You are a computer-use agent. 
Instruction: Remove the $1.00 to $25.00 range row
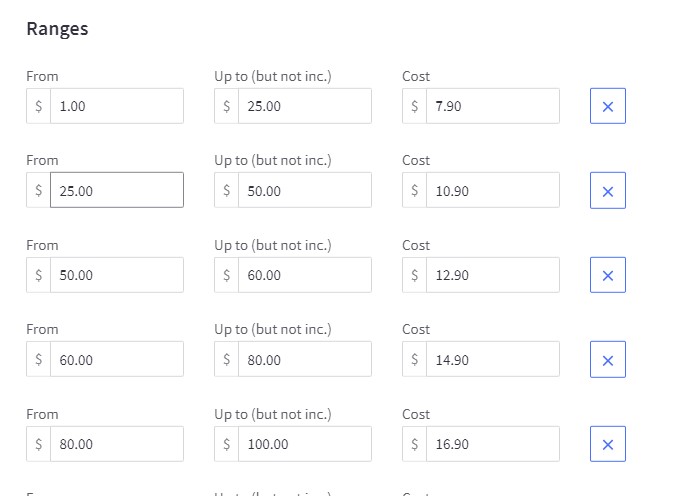pos(607,106)
